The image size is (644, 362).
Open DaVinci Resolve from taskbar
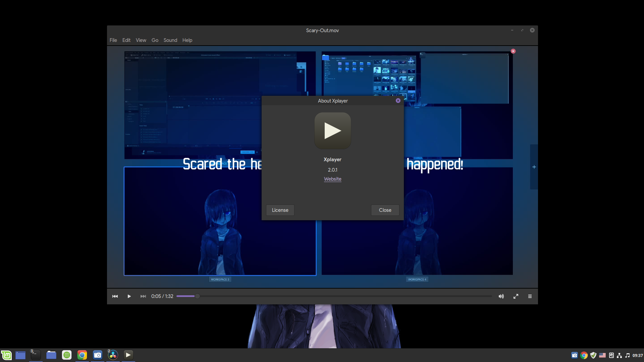[113, 355]
